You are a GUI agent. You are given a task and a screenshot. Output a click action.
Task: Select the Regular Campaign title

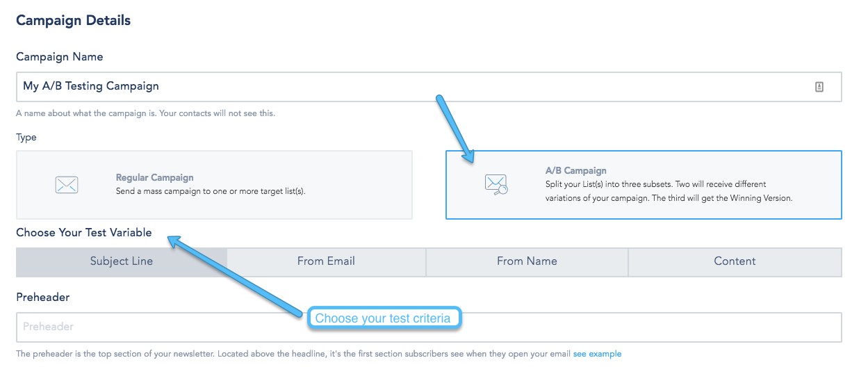(x=155, y=178)
